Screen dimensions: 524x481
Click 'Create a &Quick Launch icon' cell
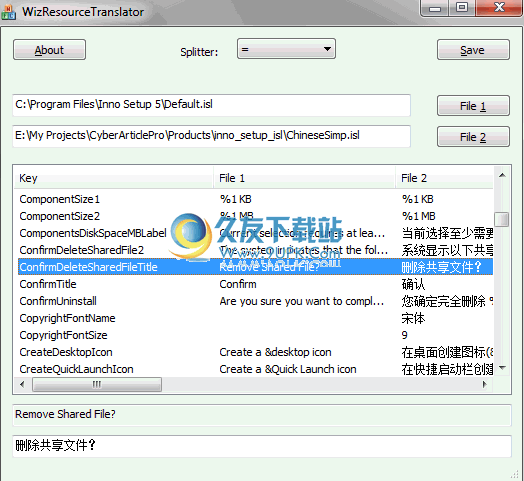(x=288, y=369)
